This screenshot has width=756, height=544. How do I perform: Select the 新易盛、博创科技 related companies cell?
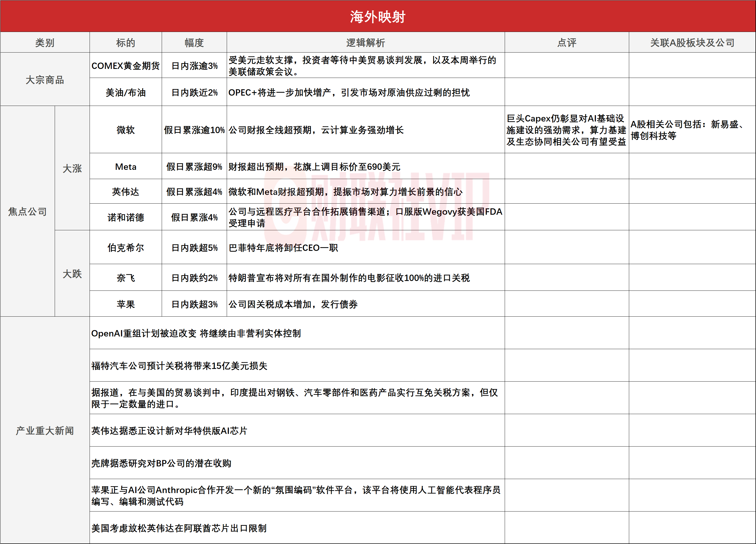click(x=687, y=130)
